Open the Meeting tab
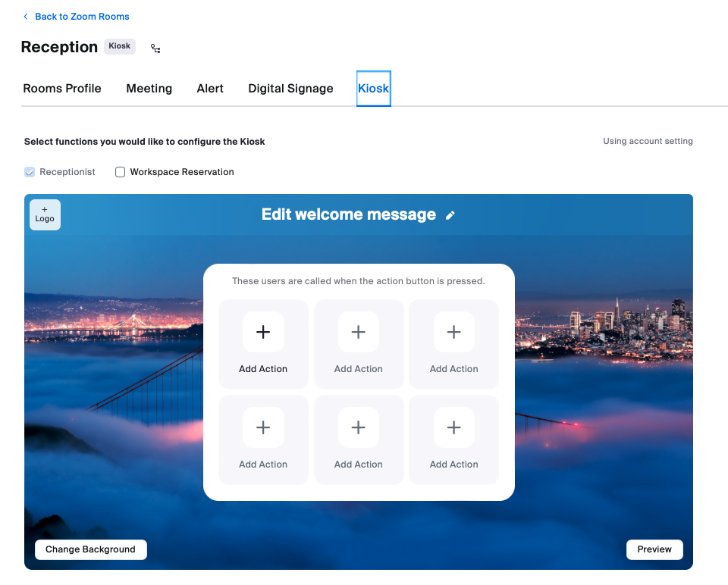 [149, 89]
